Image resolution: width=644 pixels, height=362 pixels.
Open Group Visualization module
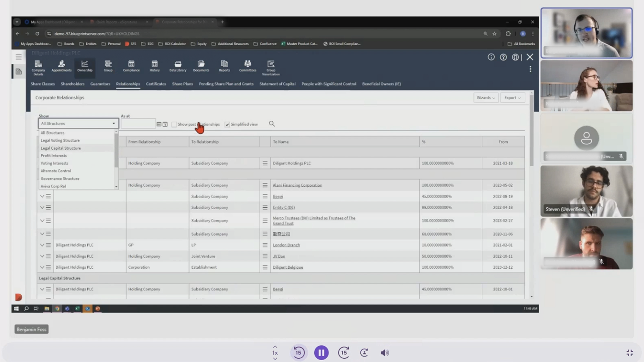coord(271,67)
